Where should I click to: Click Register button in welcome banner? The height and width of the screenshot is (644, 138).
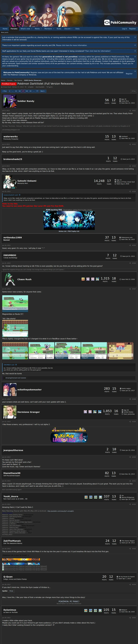pyautogui.click(x=129, y=74)
